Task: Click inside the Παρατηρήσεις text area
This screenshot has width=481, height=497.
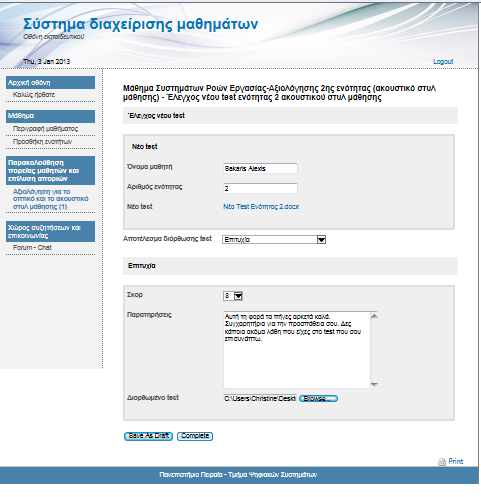Action: coord(296,350)
